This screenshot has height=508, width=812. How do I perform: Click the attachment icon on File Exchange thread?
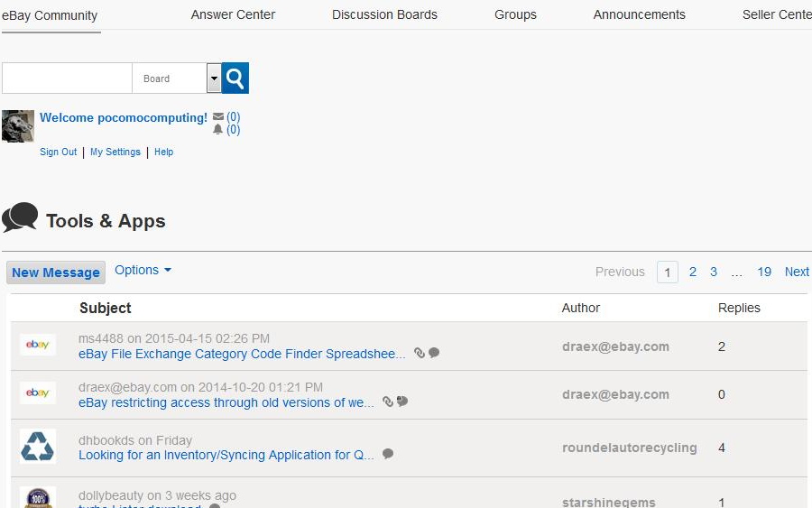[419, 354]
